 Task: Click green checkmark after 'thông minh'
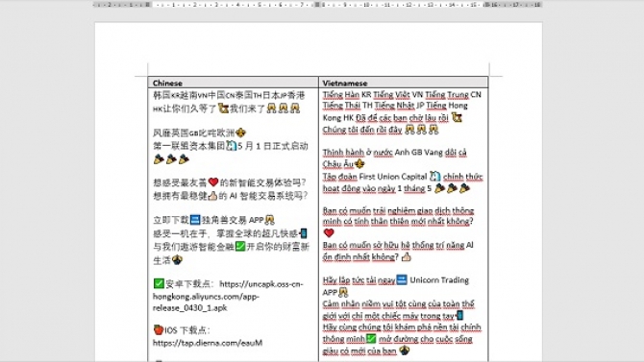point(371,339)
